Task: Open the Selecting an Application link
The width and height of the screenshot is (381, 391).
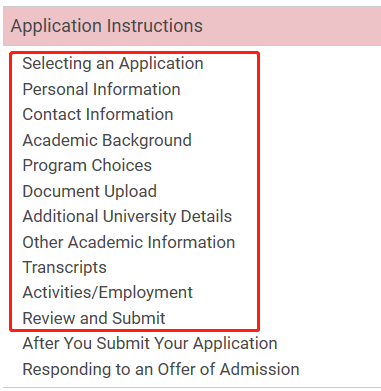Action: pos(113,64)
